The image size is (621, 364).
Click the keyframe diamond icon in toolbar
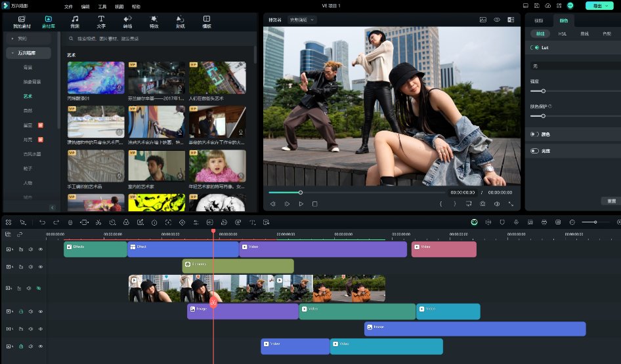[182, 223]
